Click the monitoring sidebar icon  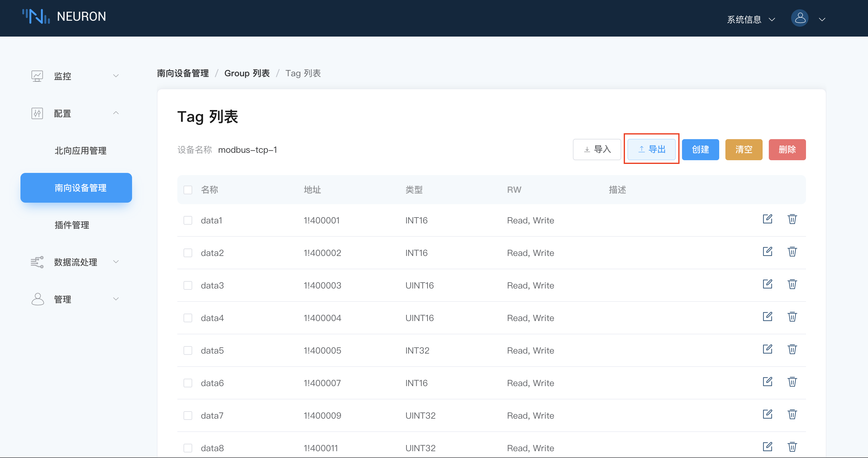pyautogui.click(x=37, y=76)
